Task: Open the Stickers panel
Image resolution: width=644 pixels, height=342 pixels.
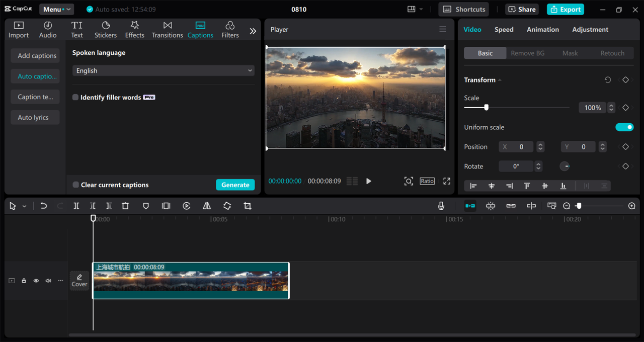Action: coord(106,30)
